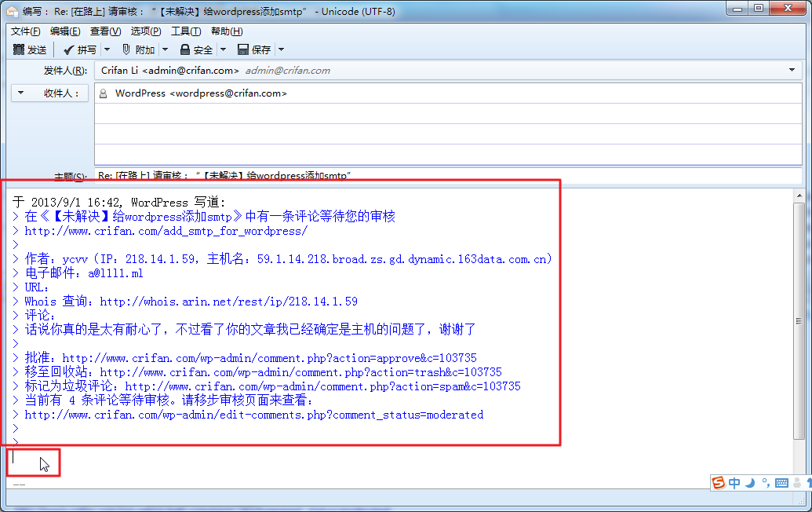Toggle IME punctuation style icon
The image size is (812, 512).
(766, 483)
